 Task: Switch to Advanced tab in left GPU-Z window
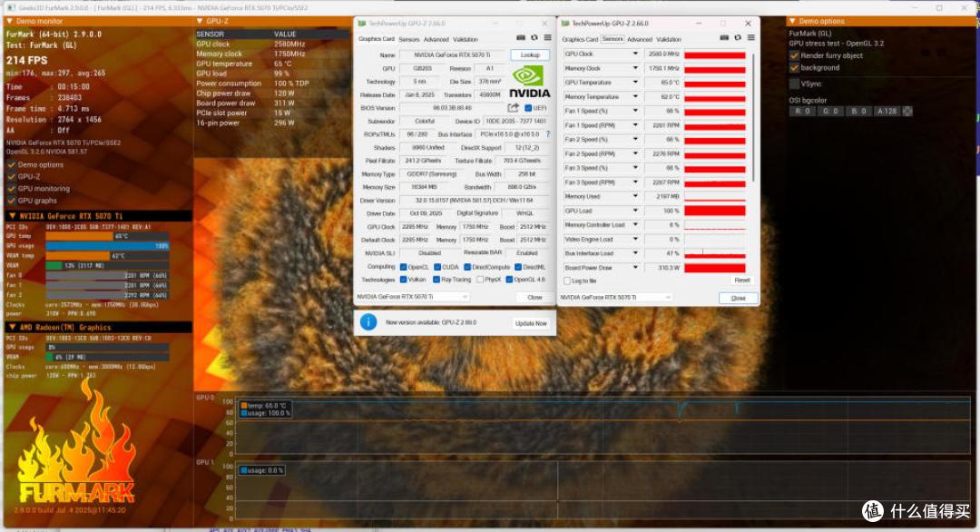[436, 39]
